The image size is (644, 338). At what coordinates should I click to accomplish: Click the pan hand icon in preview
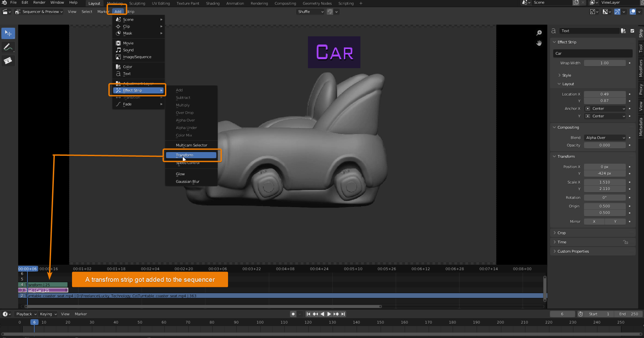539,43
